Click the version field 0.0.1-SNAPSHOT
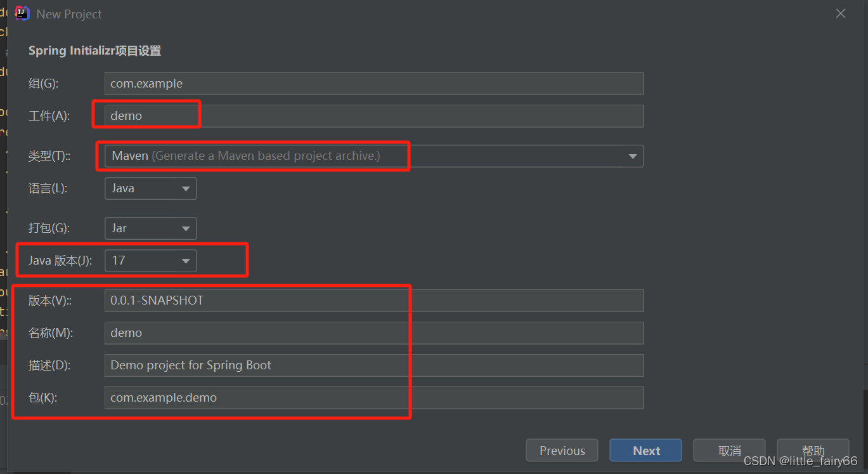The width and height of the screenshot is (868, 474). (374, 301)
